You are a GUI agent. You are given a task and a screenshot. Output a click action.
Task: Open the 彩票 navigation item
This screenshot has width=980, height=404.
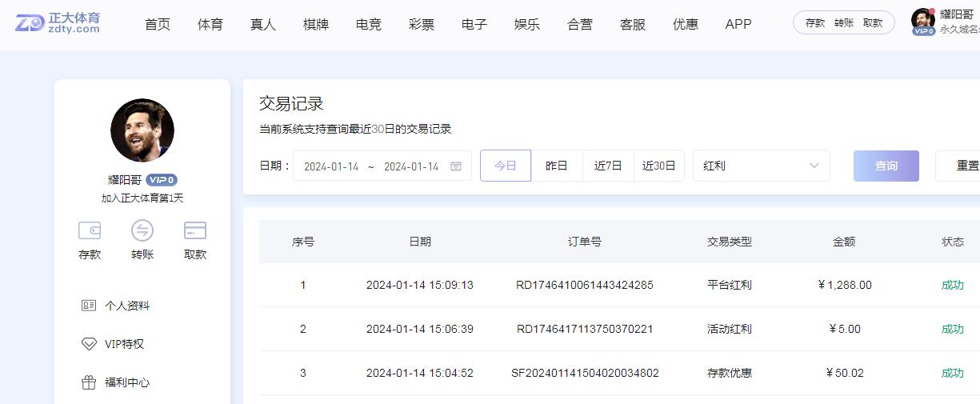tap(422, 24)
